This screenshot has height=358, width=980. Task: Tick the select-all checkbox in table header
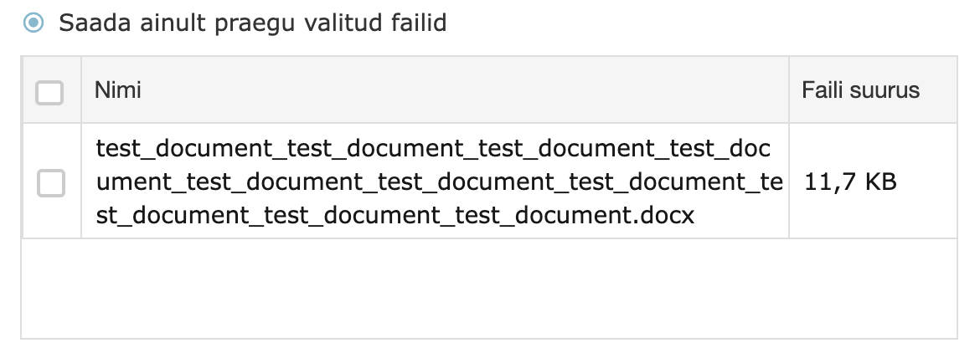point(49,91)
